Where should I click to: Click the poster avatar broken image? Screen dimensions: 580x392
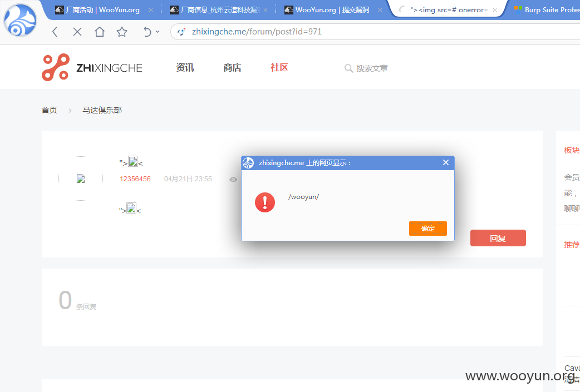point(81,179)
